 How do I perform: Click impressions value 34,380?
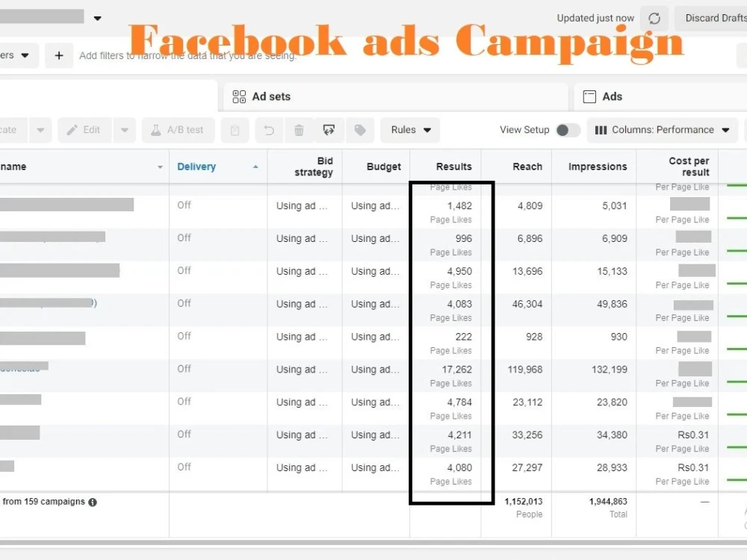(x=612, y=435)
